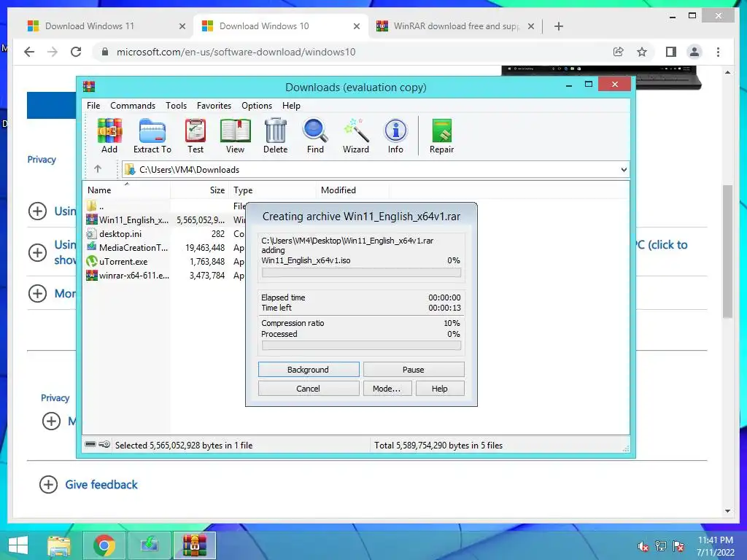Expand the plus icon below lower Privacy
747x560 pixels.
(x=52, y=421)
